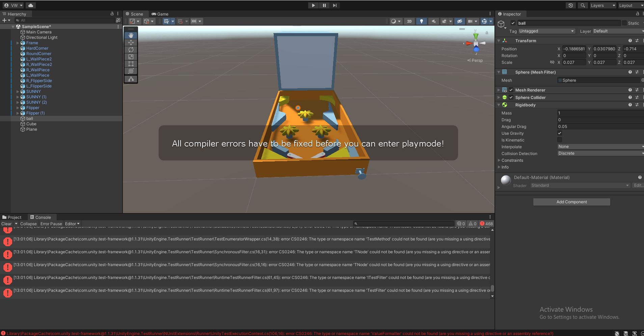The image size is (644, 336).
Task: Toggle the Scene lighting bulb icon
Action: point(421,21)
